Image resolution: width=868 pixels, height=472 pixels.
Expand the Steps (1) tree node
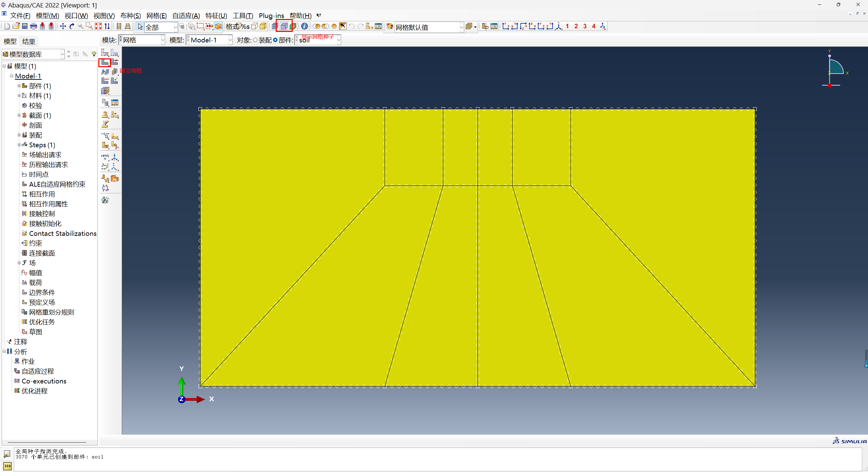tap(19, 145)
